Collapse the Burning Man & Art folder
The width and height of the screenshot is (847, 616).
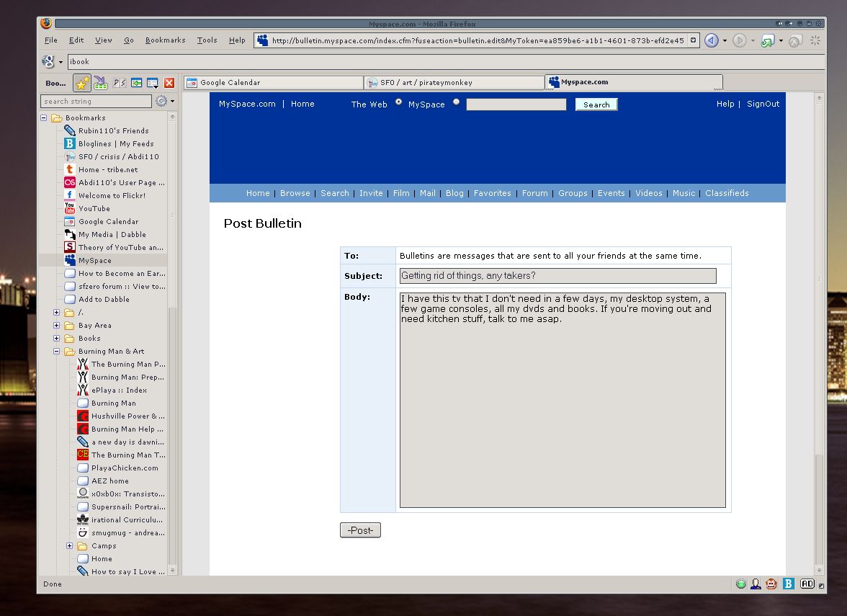click(57, 352)
